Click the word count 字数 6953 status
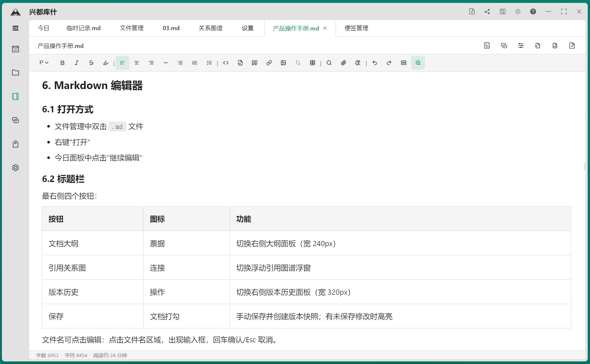Screen dimensions: 590x364 pos(47,355)
